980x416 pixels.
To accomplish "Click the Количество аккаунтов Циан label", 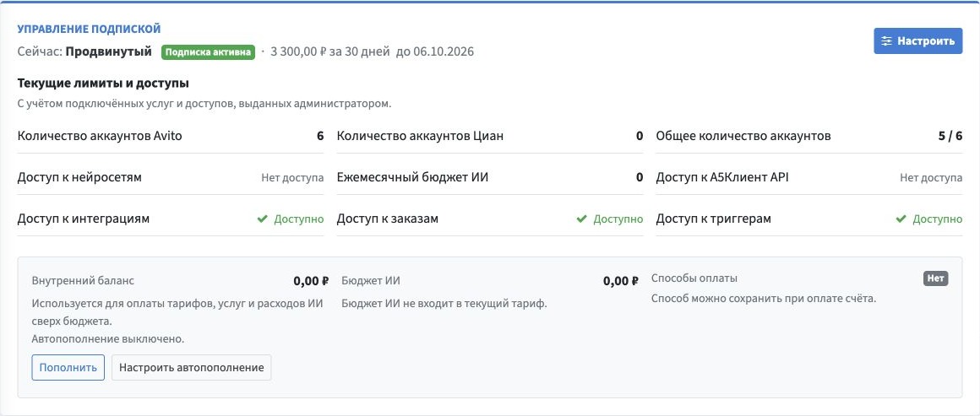I will pos(420,136).
